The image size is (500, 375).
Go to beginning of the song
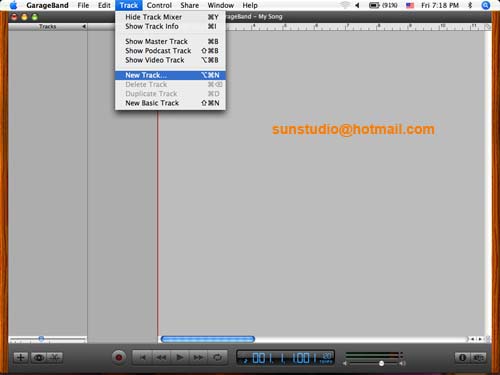click(x=143, y=358)
